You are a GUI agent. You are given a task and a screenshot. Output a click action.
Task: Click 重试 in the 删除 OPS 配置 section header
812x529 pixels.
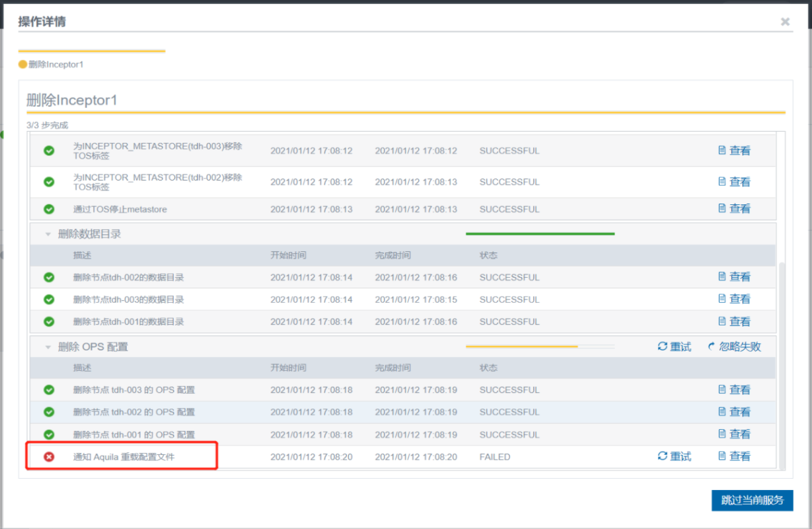(x=674, y=346)
